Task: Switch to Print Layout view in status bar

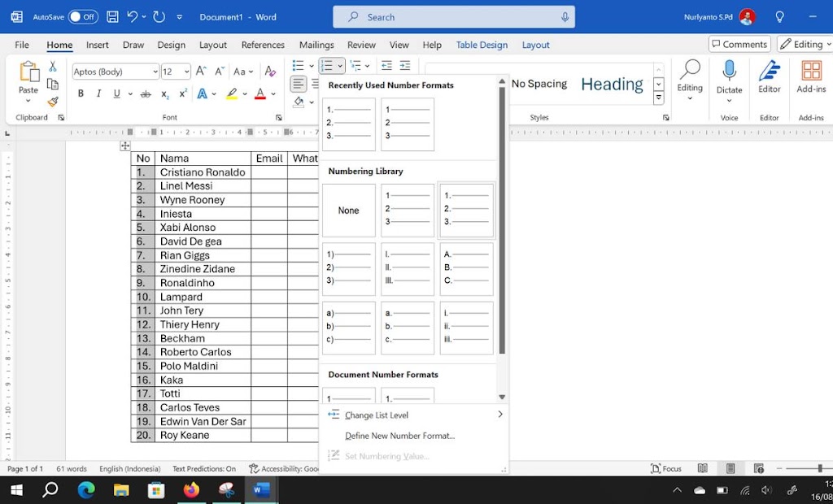Action: (730, 468)
